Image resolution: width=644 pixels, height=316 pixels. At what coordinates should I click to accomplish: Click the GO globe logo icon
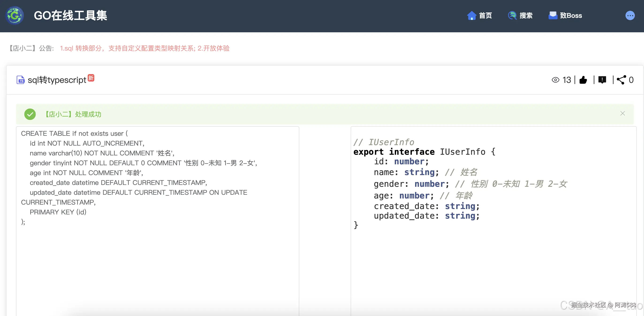[15, 15]
